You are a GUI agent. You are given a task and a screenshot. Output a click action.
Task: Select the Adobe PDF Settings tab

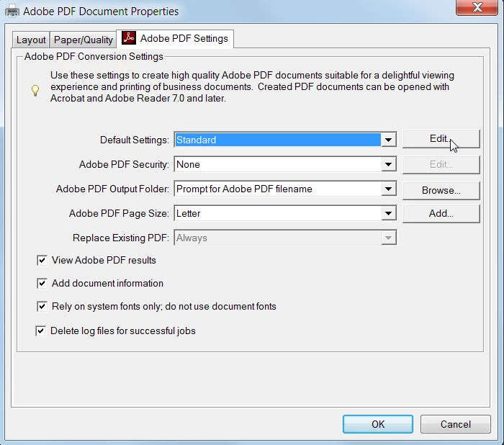pos(175,39)
